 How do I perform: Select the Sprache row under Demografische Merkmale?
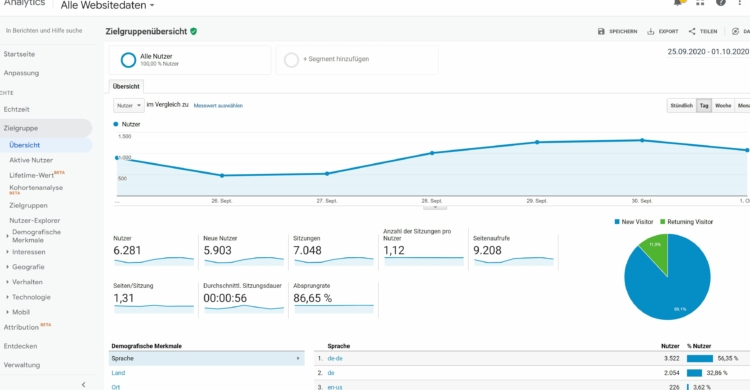(x=207, y=358)
